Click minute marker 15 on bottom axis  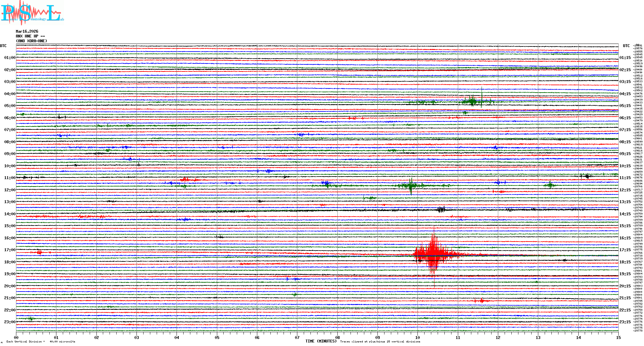coord(618,337)
